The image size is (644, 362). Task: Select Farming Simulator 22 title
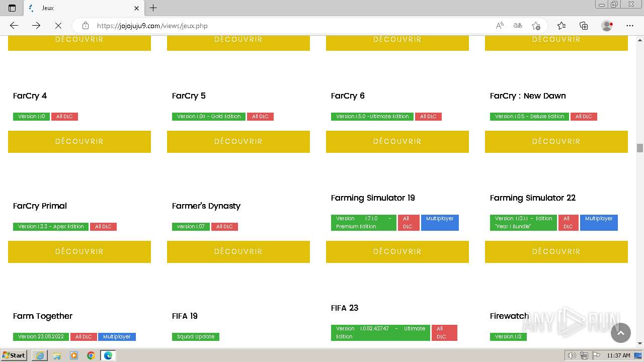point(533,198)
